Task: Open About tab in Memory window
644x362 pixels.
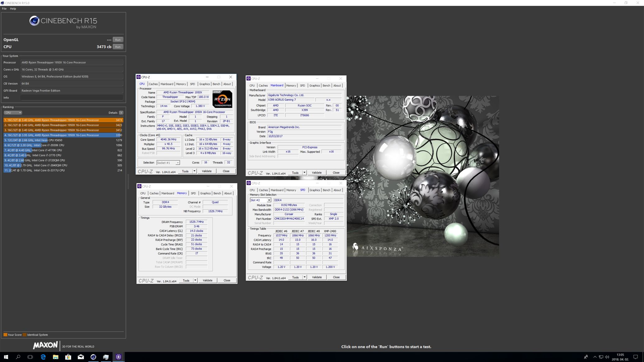Action: 228,194
